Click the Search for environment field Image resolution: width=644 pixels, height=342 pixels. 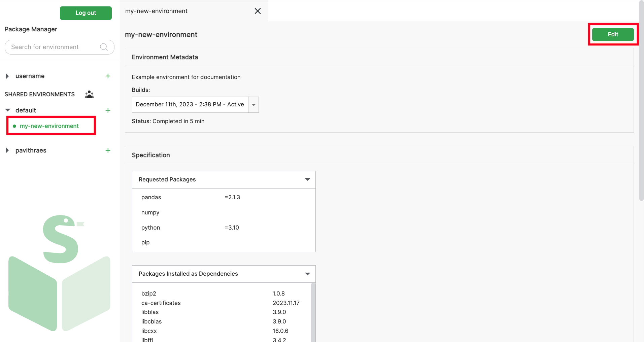coord(54,47)
